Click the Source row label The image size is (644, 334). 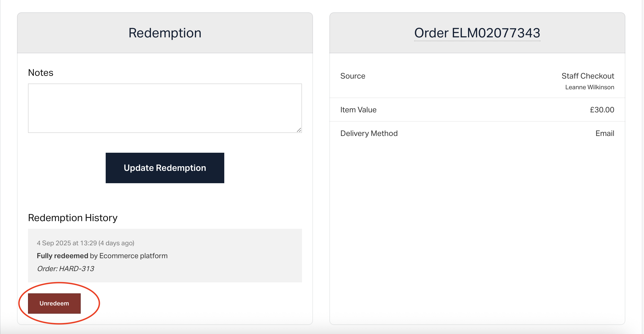point(353,76)
